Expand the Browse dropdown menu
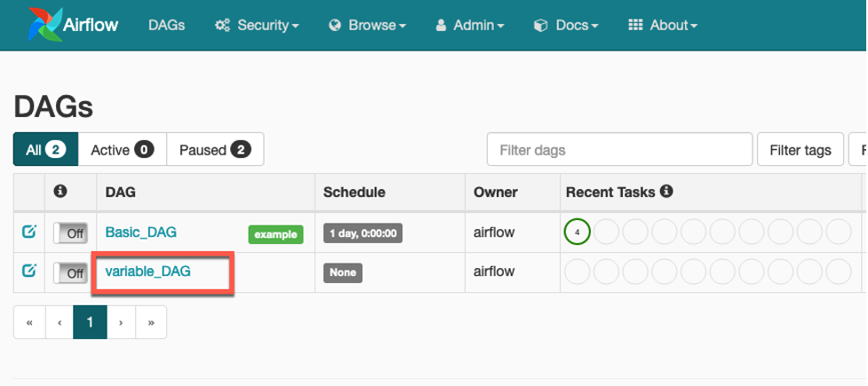868x386 pixels. click(367, 26)
